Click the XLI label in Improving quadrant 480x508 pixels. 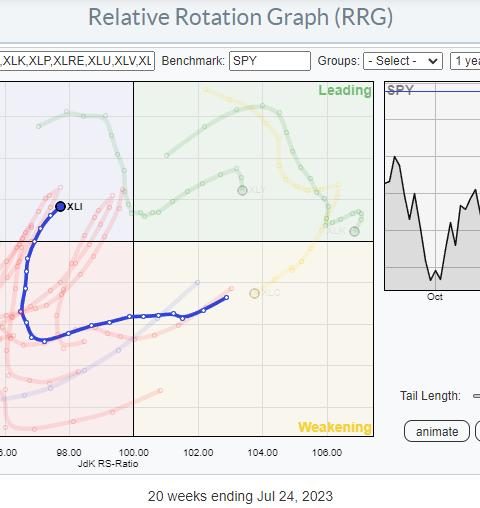click(x=75, y=207)
